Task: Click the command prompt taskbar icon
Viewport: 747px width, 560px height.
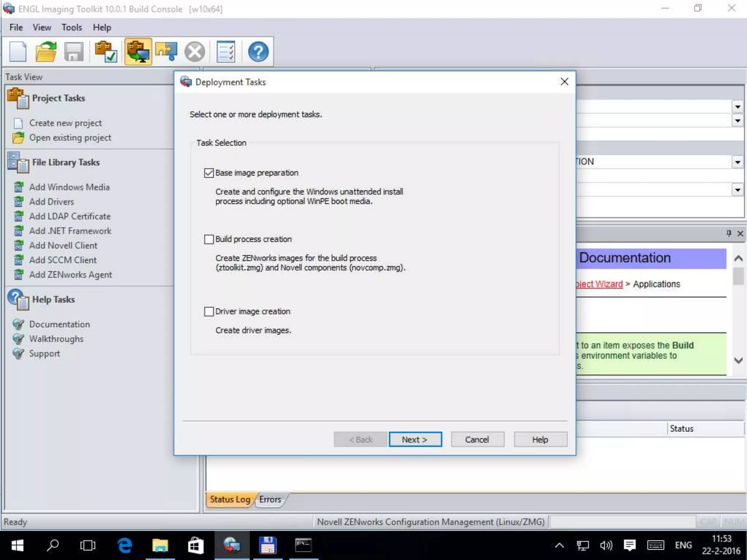Action: coord(303,545)
